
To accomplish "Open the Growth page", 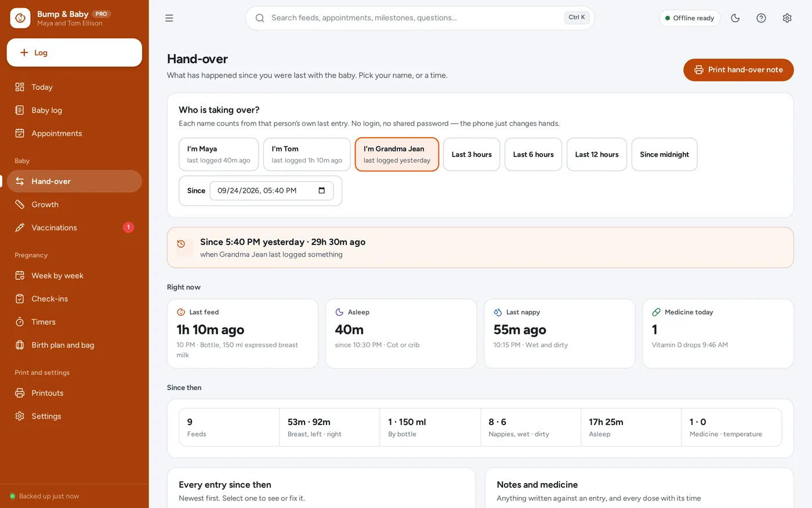I will pos(74,204).
